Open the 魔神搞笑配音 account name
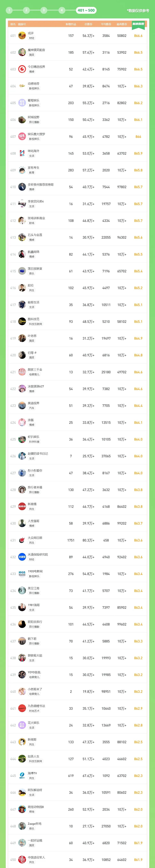Image resolution: width=155 pixels, height=868 pixels. (36, 50)
